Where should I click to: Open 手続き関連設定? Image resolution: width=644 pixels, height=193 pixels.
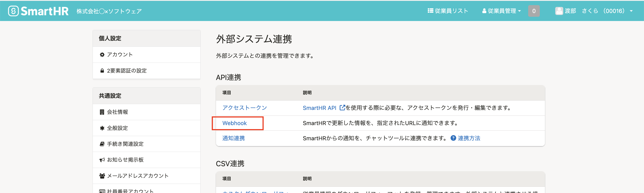(146, 144)
